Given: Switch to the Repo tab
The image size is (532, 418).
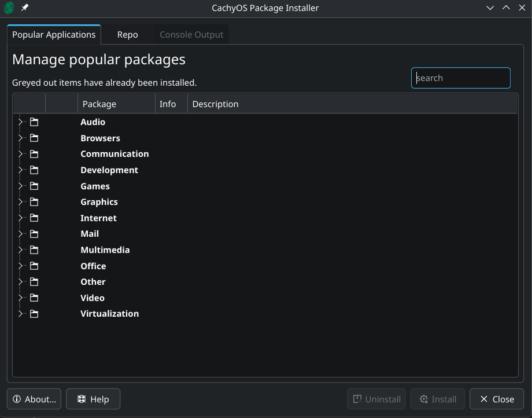Looking at the screenshot, I should [x=127, y=34].
